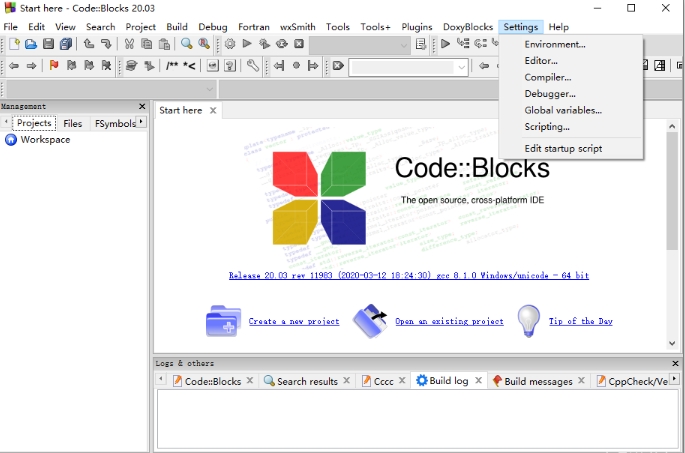Click the Build gear icon

point(230,44)
